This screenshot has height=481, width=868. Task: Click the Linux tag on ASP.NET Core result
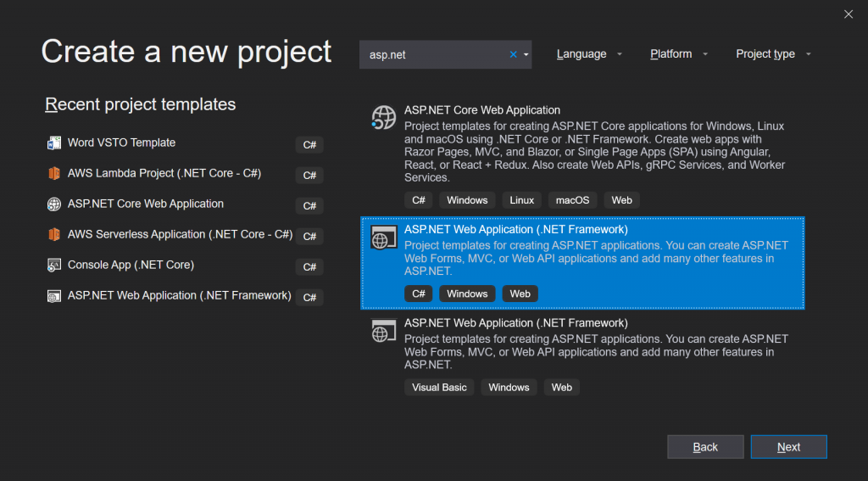[521, 200]
